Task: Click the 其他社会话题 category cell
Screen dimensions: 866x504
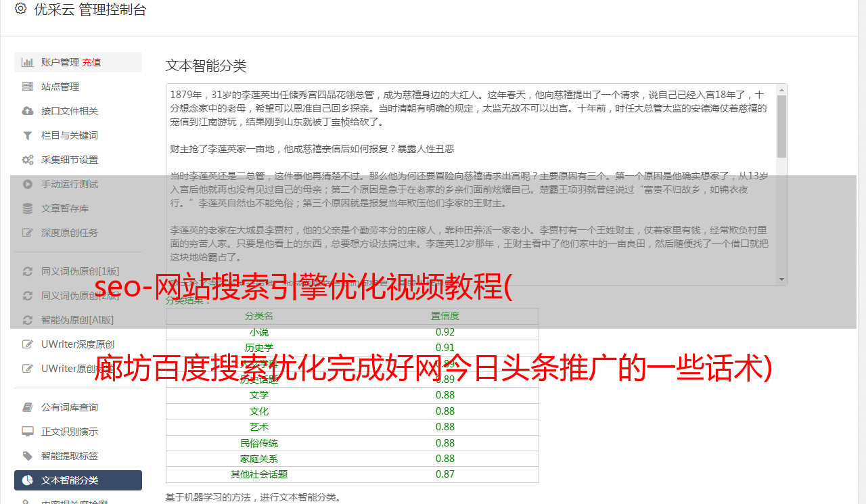Action: (259, 474)
